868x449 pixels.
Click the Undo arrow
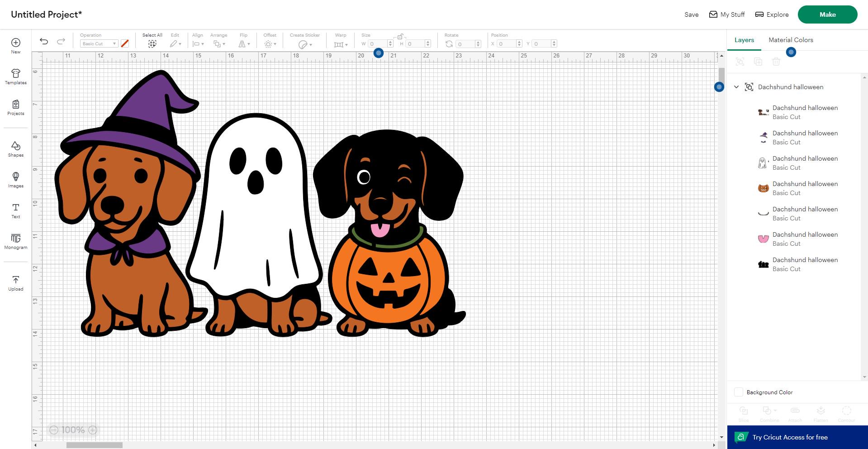click(x=44, y=42)
